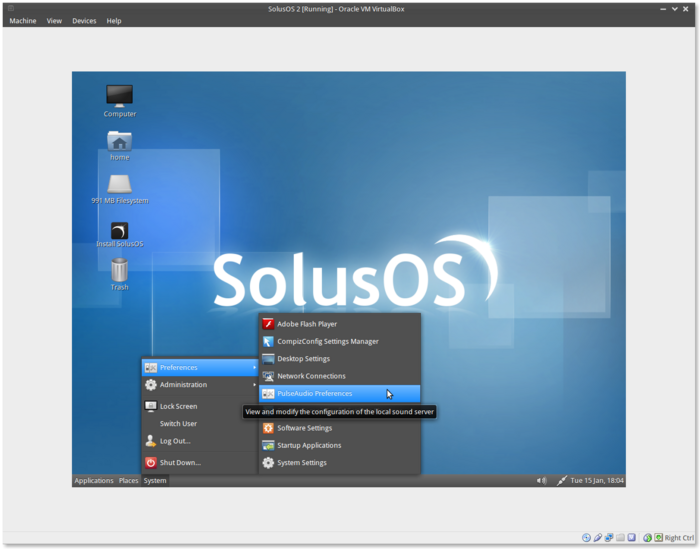Expand the Preferences submenu

point(198,368)
